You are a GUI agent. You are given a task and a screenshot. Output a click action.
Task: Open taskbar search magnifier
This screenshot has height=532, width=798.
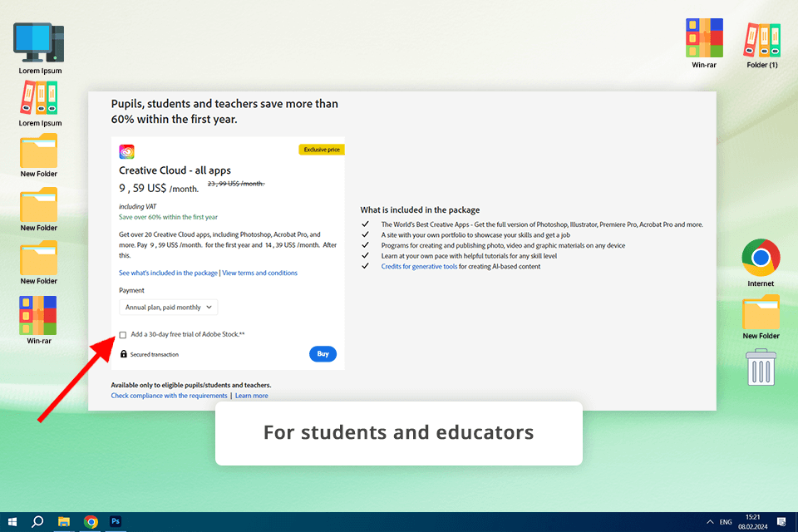click(x=37, y=522)
